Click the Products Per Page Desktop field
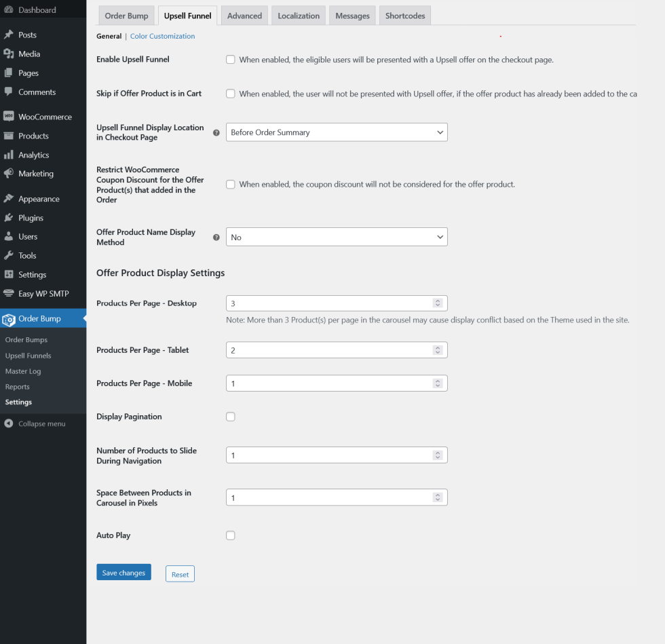 330,303
